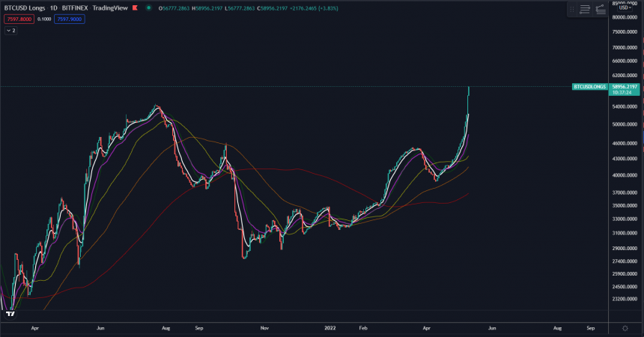Click the current price 58956.2197 label
Image resolution: width=644 pixels, height=337 pixels.
tap(624, 87)
